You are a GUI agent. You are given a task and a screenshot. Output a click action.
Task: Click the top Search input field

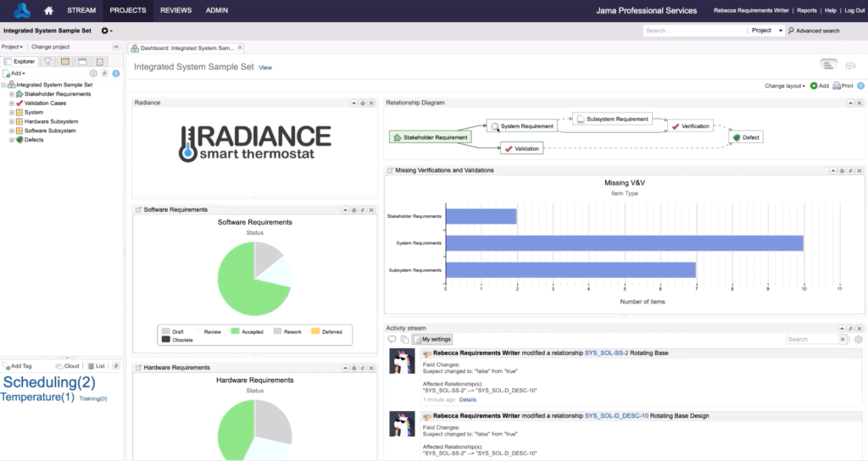click(693, 31)
